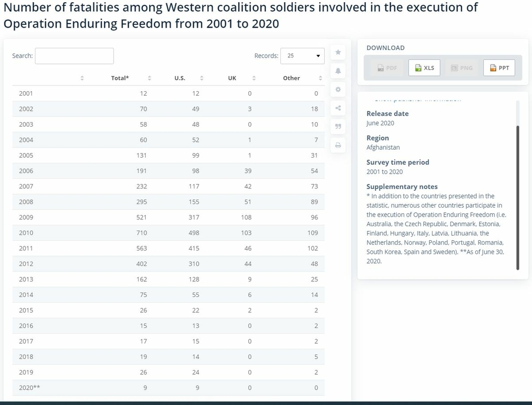This screenshot has width=532, height=405.
Task: Click the greyed-out PNG download button
Action: click(462, 68)
